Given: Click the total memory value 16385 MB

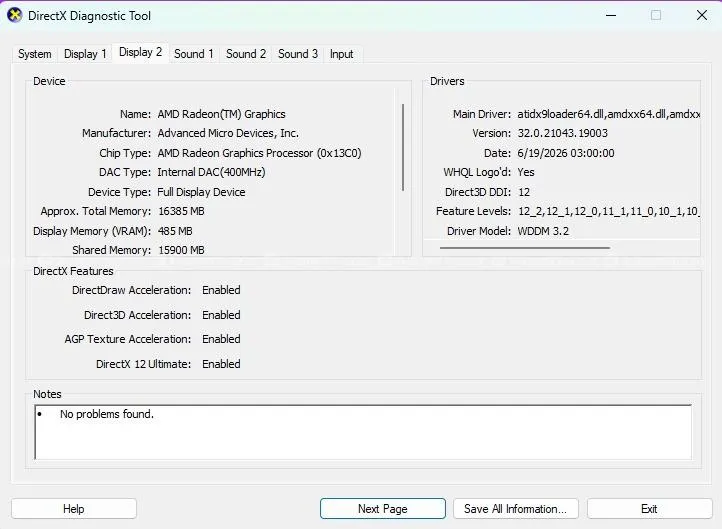Looking at the screenshot, I should click(x=181, y=211).
